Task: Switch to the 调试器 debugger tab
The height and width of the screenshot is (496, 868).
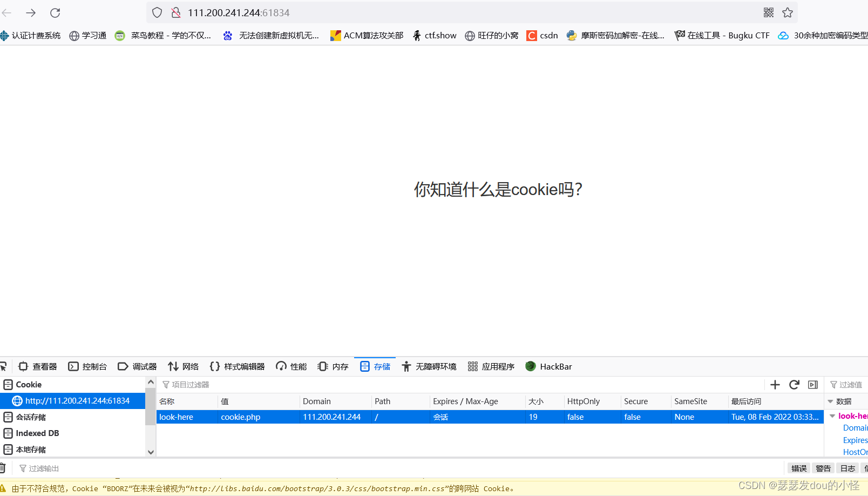Action: [137, 366]
